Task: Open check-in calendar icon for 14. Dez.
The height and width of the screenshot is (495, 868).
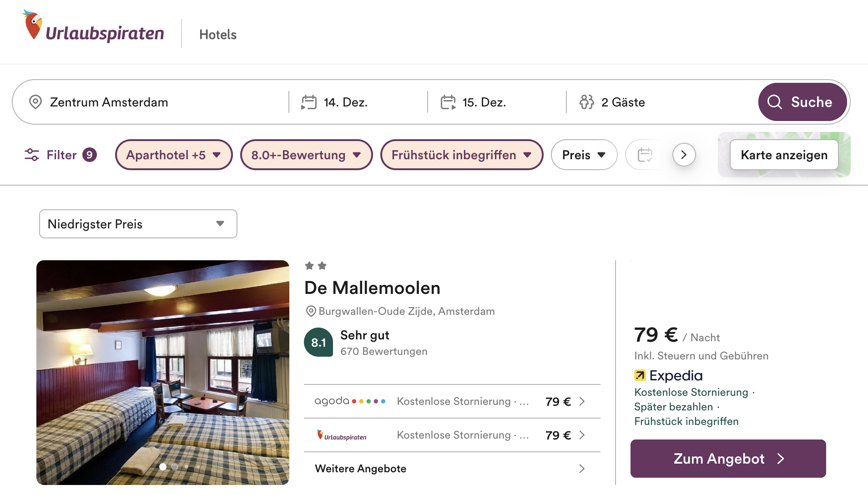Action: tap(309, 102)
